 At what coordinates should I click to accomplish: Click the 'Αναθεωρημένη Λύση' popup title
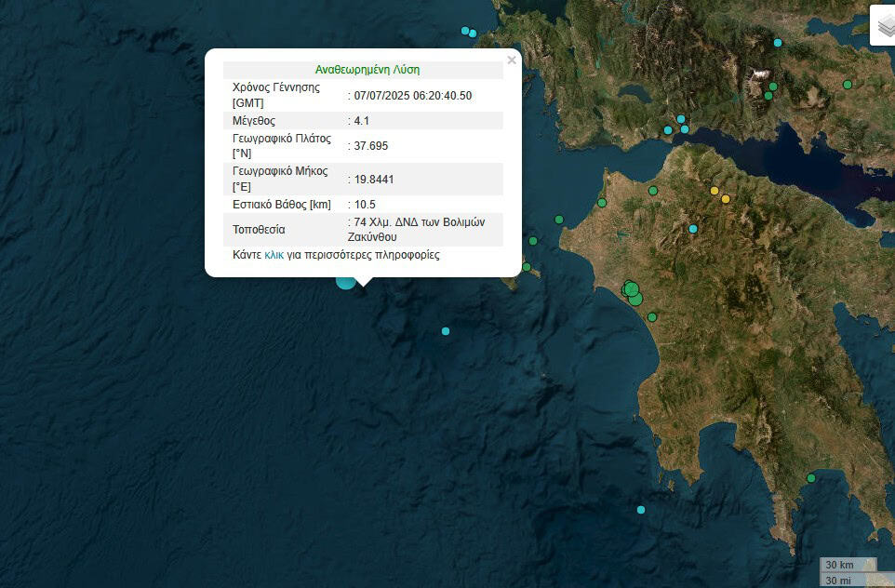click(x=367, y=70)
